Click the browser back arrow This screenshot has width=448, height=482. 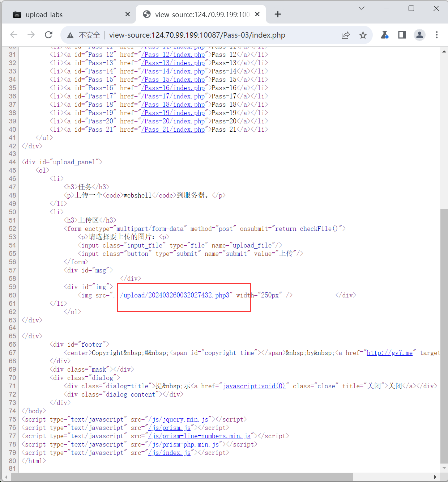(x=14, y=35)
